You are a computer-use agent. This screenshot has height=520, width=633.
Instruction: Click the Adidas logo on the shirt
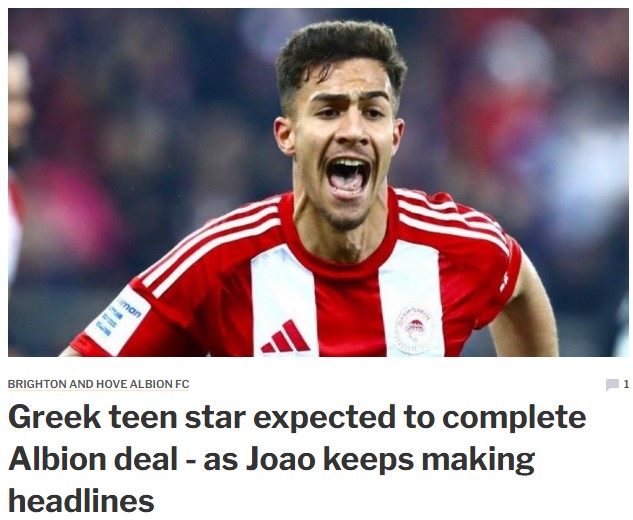[x=285, y=336]
